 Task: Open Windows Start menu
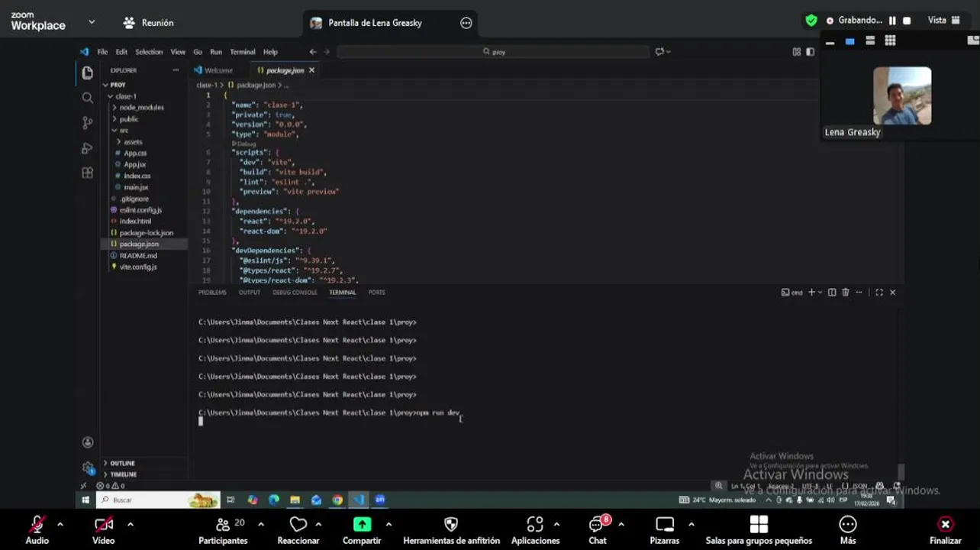pyautogui.click(x=85, y=500)
